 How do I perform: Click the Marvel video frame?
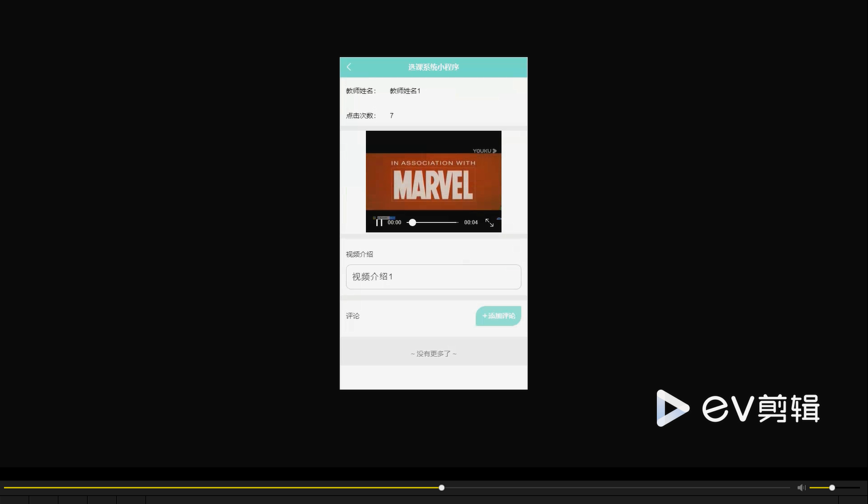click(433, 181)
